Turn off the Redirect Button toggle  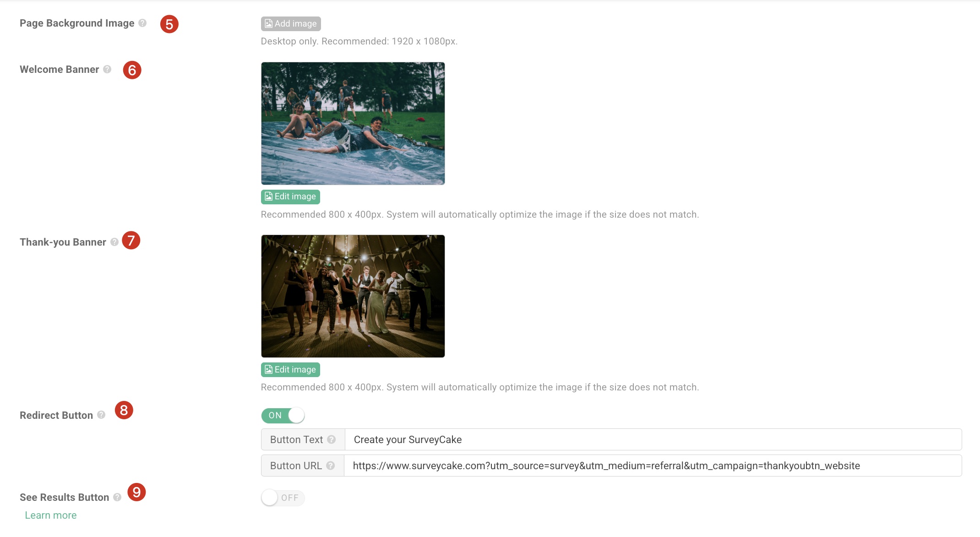click(283, 415)
